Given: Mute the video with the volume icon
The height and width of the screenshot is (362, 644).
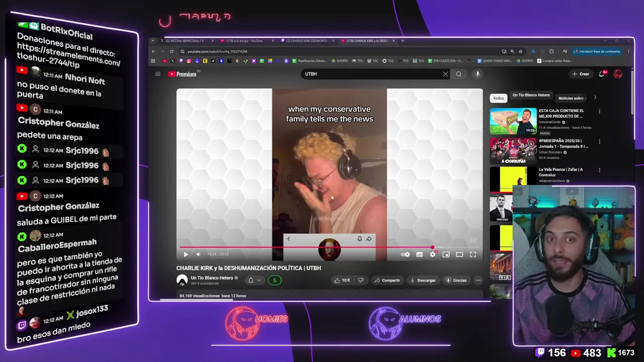Looking at the screenshot, I should click(x=198, y=254).
